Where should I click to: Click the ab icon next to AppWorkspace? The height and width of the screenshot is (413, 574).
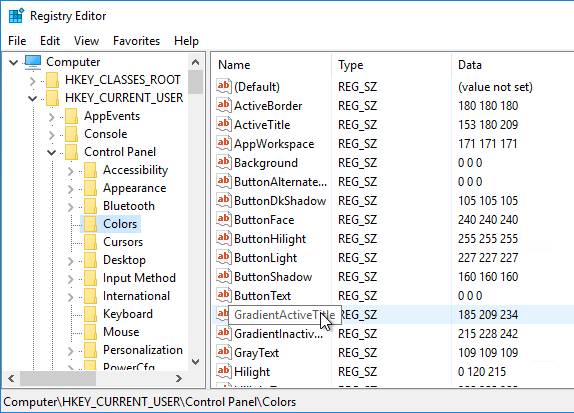[x=224, y=144]
